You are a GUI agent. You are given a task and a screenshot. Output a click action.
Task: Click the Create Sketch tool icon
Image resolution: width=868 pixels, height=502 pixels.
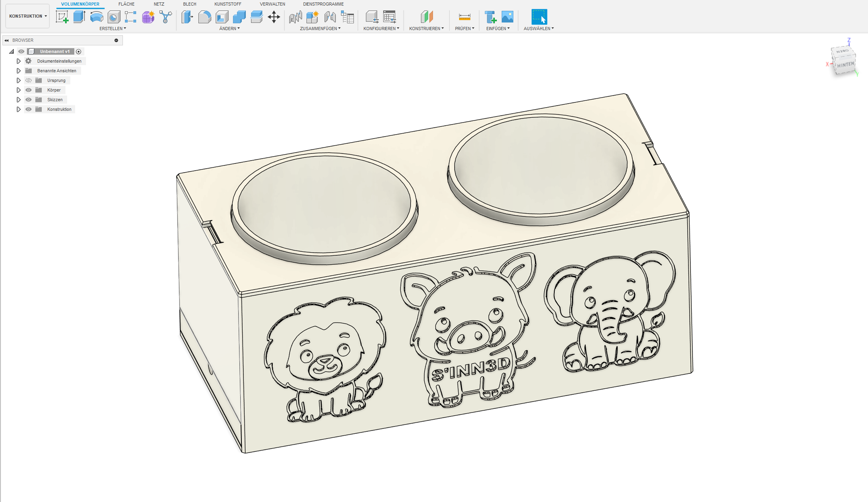click(62, 17)
